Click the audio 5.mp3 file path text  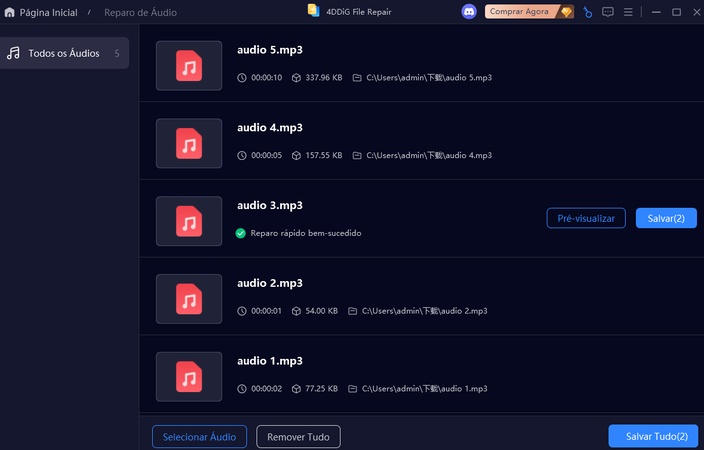click(x=429, y=78)
